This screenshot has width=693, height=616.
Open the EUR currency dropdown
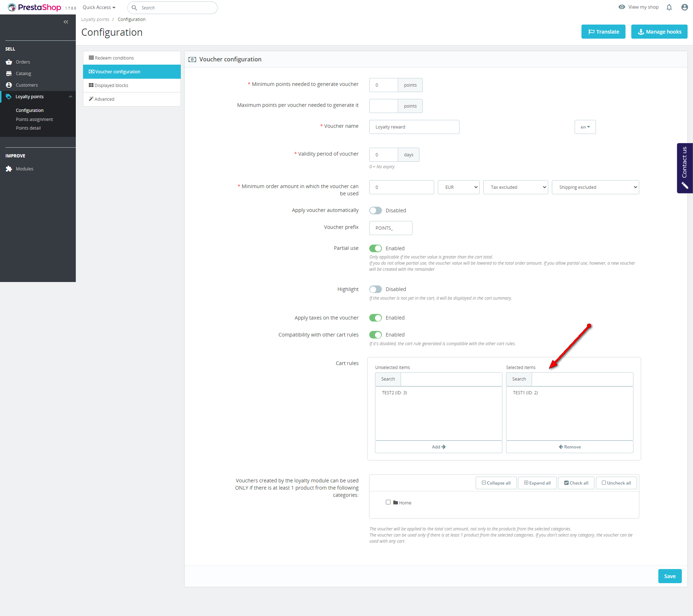[x=458, y=187]
